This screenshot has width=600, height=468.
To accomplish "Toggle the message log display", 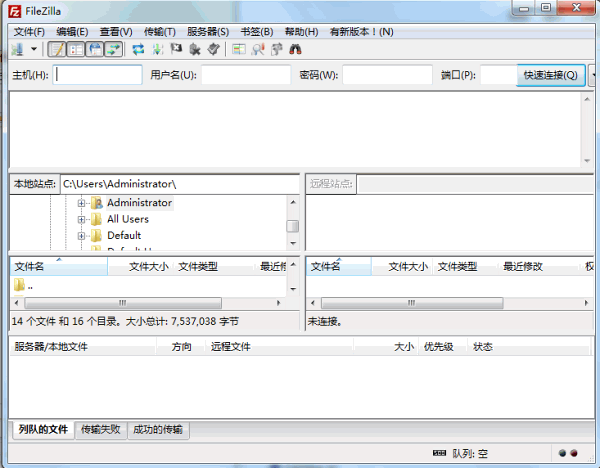I will click(x=57, y=49).
